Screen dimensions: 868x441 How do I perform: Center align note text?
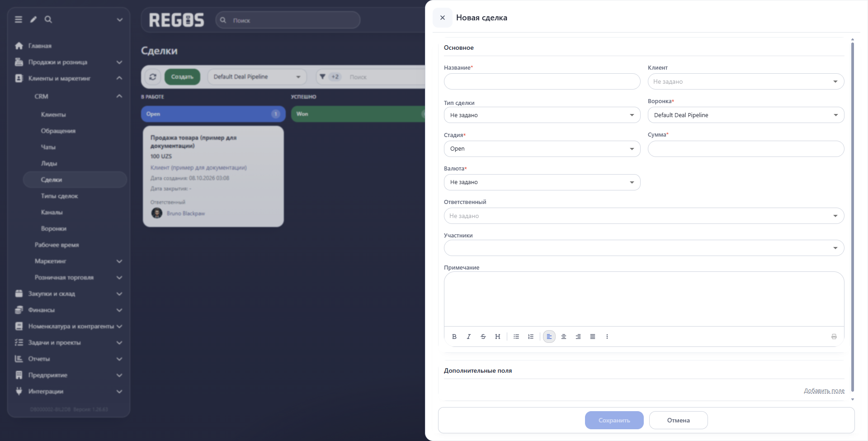point(564,337)
